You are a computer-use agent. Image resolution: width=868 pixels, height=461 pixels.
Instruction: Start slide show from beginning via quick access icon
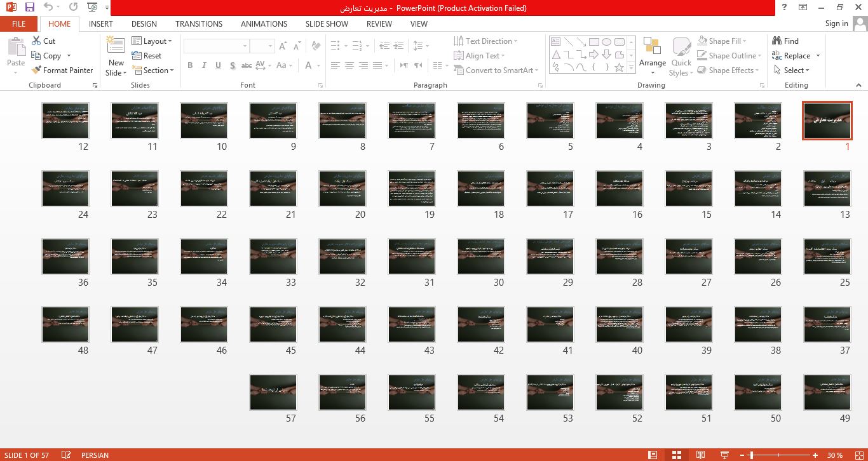92,8
